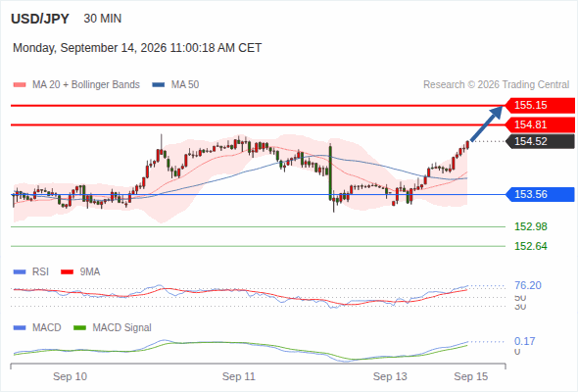The image size is (578, 392).
Task: Click the blue MACD legend swatch
Action: pos(20,328)
